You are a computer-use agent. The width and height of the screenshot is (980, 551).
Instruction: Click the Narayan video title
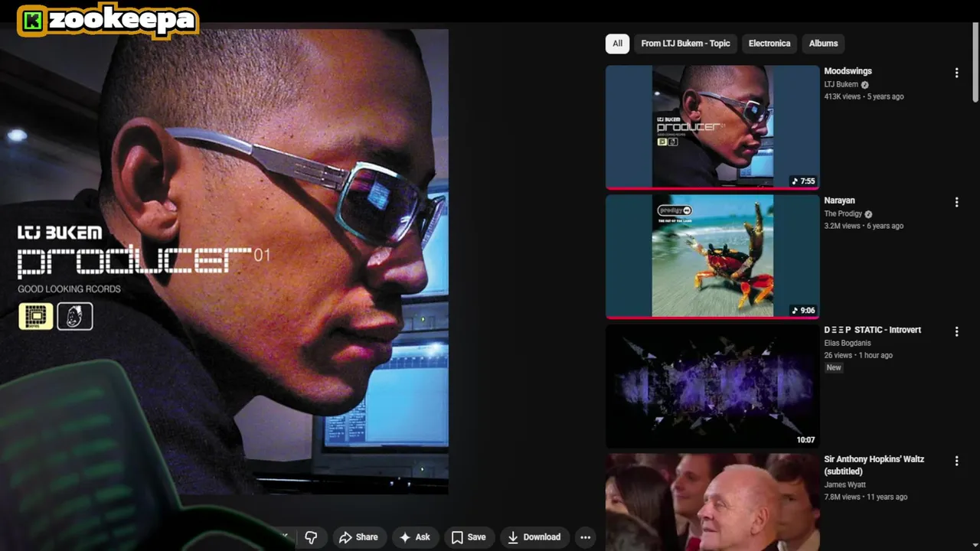(x=839, y=201)
